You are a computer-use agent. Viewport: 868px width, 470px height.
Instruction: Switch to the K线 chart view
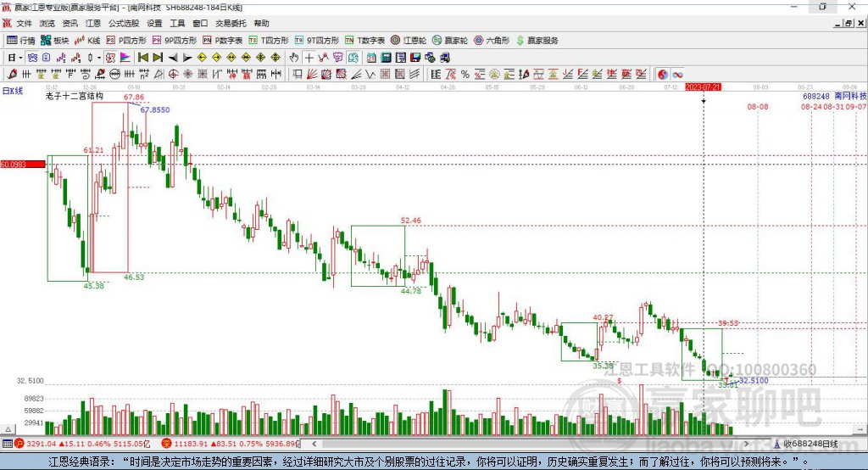click(x=87, y=40)
